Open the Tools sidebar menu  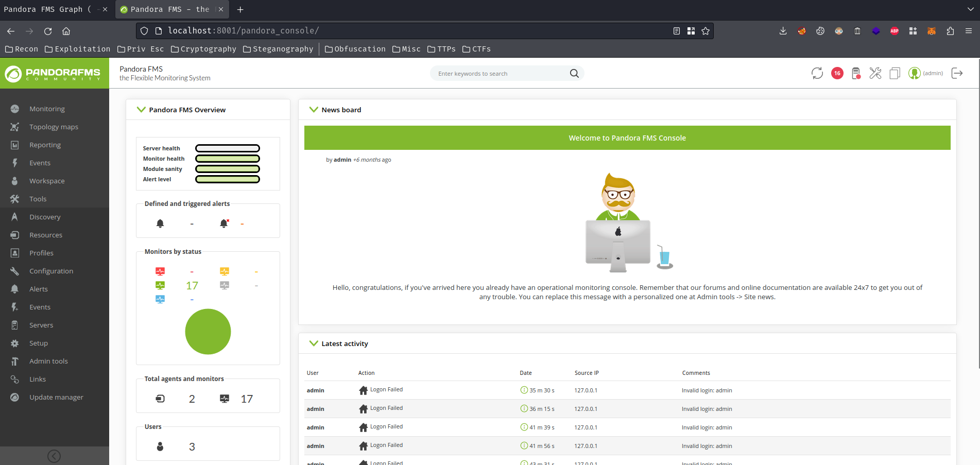[x=38, y=199]
